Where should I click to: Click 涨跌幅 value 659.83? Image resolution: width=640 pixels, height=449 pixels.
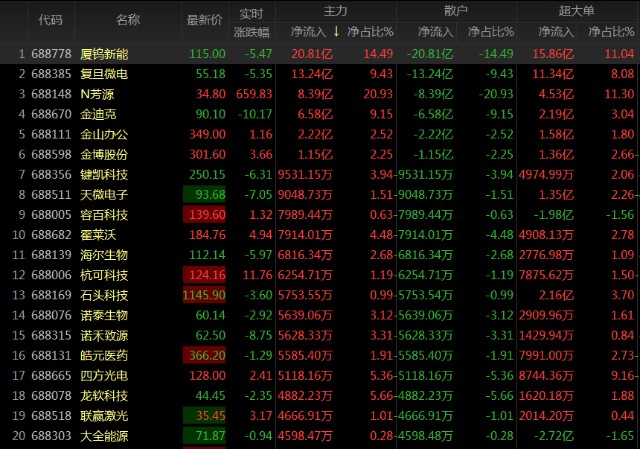[254, 94]
